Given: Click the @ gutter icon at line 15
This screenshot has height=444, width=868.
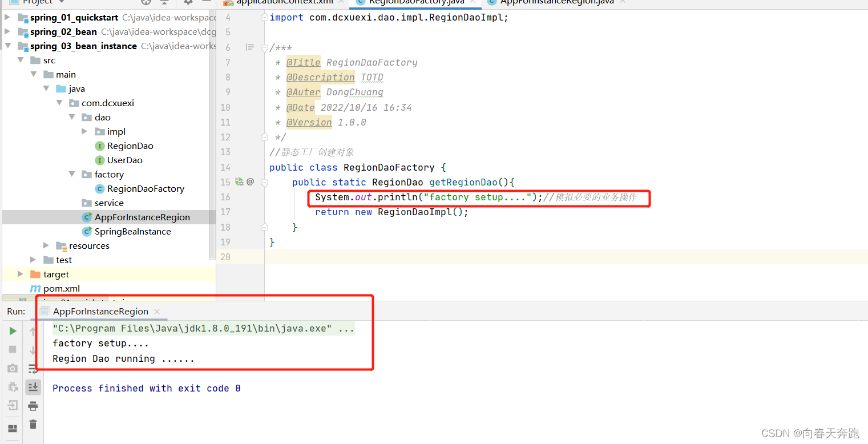Looking at the screenshot, I should tap(250, 182).
